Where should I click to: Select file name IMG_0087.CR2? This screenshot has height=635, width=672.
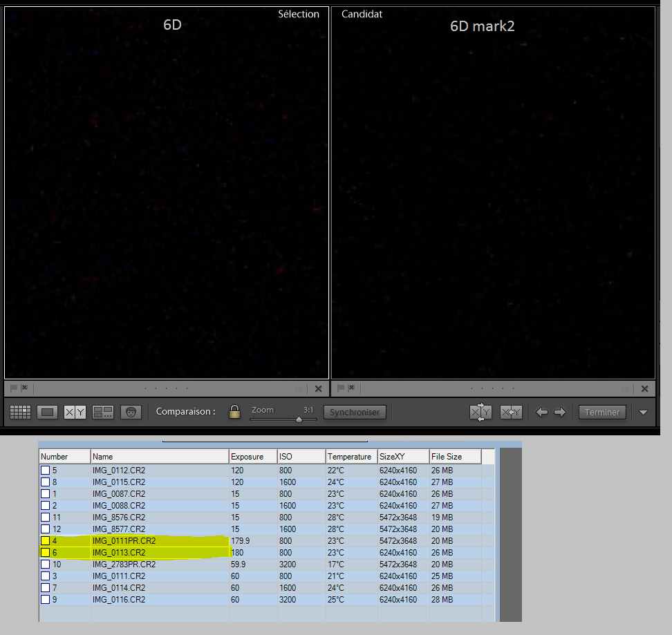[x=119, y=494]
